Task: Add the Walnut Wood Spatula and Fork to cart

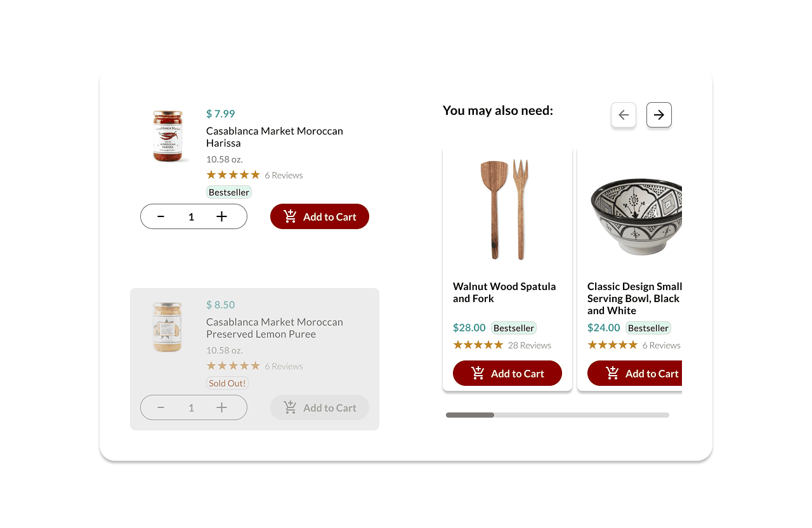Action: (507, 373)
